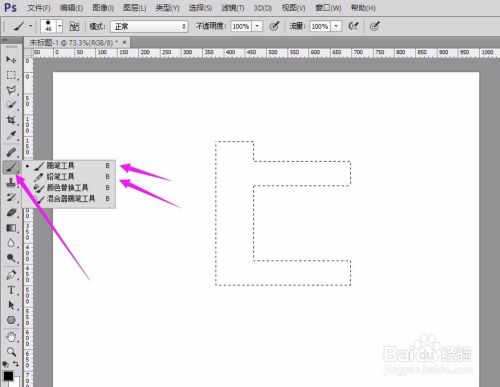Viewport: 500px width, 387px height.
Task: Select the Gradient tool
Action: pos(11,228)
